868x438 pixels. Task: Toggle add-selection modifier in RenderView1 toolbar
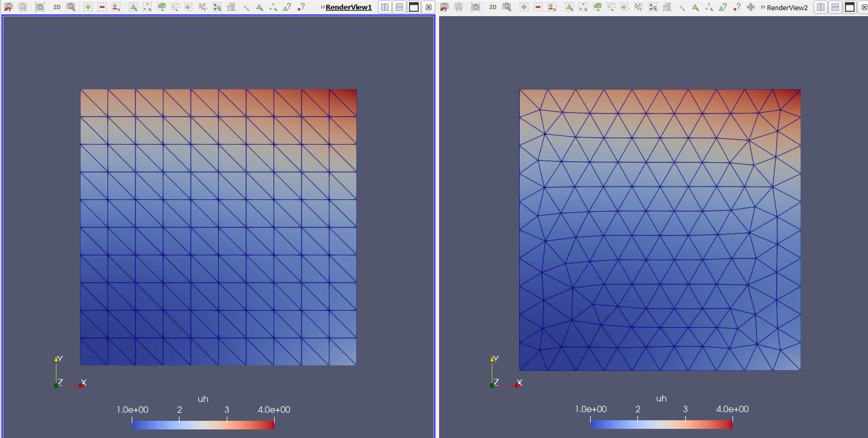point(88,7)
